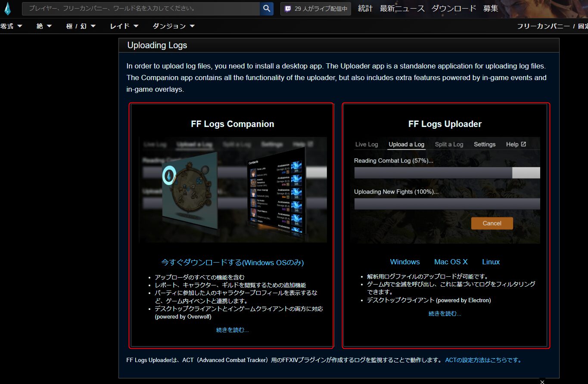Click 今すぐダウンロードする for FF Logs Companion
The width and height of the screenshot is (588, 384).
pyautogui.click(x=233, y=263)
